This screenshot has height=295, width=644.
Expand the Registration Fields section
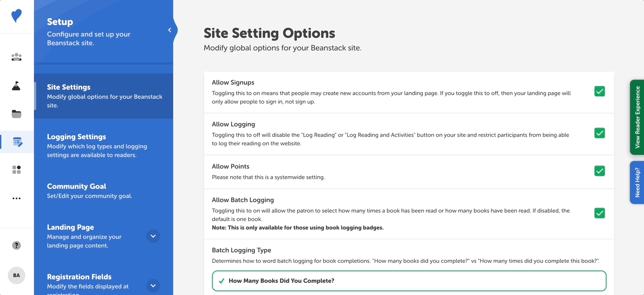click(153, 286)
